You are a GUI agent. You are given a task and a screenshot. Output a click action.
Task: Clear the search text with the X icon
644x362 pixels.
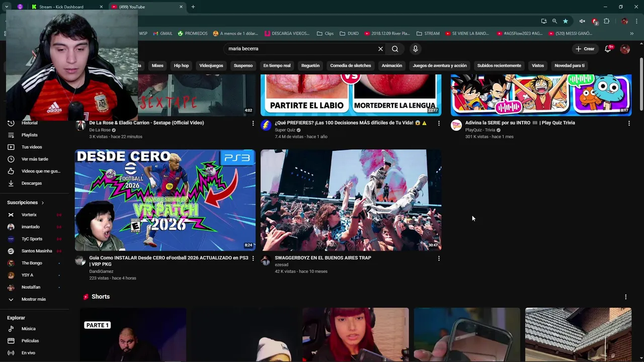tap(380, 49)
